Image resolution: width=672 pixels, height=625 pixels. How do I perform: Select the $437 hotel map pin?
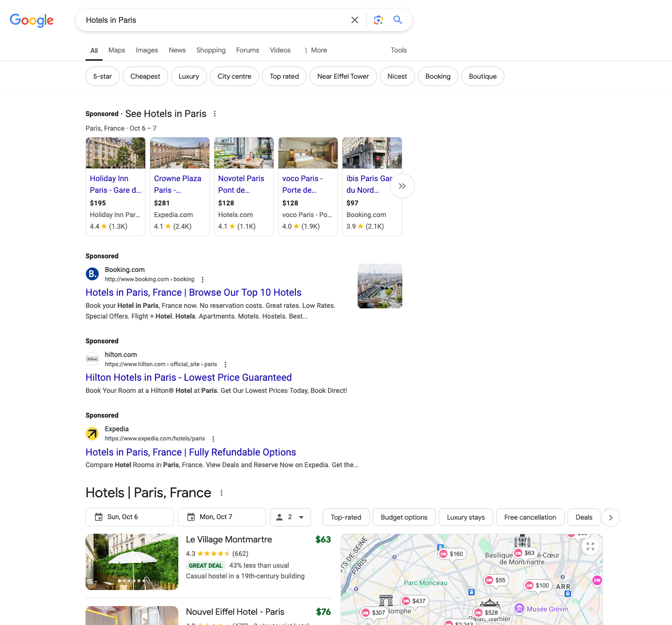point(414,601)
